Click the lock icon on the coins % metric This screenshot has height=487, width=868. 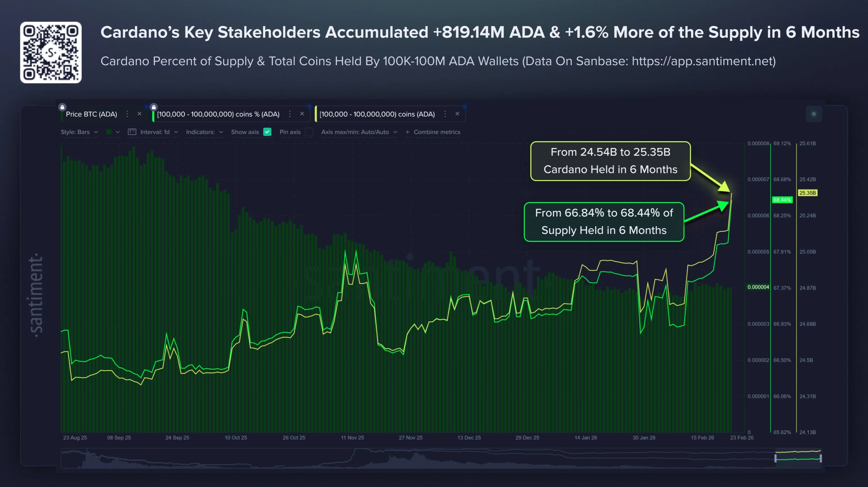click(x=154, y=107)
